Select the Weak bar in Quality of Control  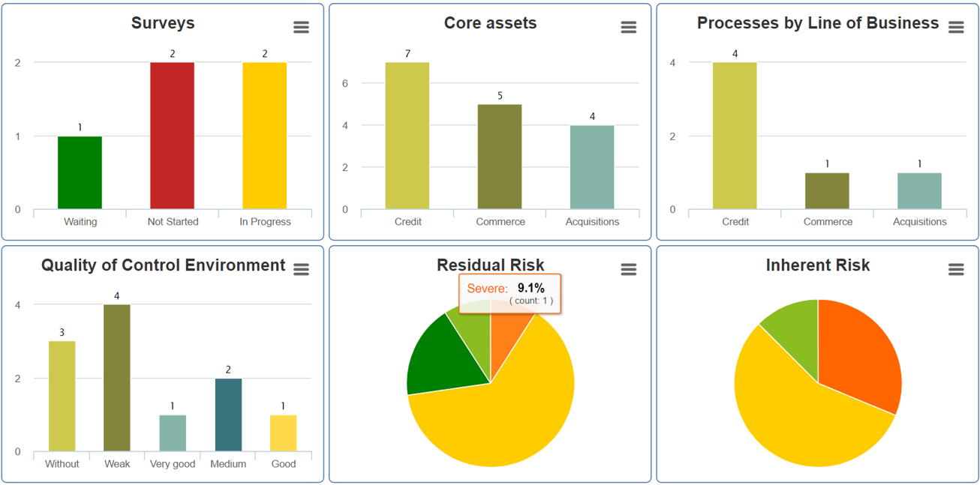point(117,378)
